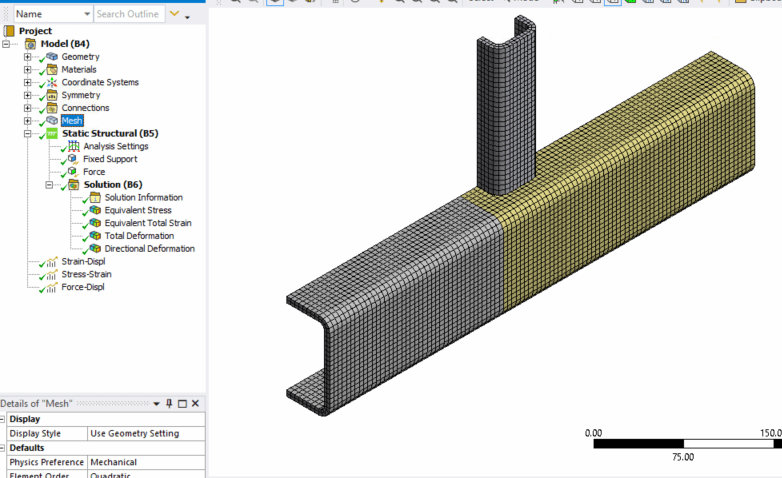Open the Details panel options arrow
The height and width of the screenshot is (478, 782).
(x=156, y=404)
